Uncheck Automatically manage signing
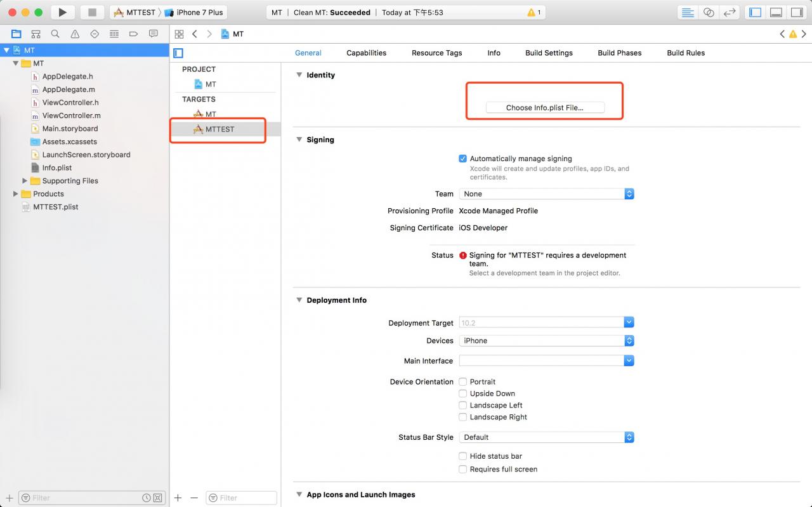812x507 pixels. tap(463, 159)
